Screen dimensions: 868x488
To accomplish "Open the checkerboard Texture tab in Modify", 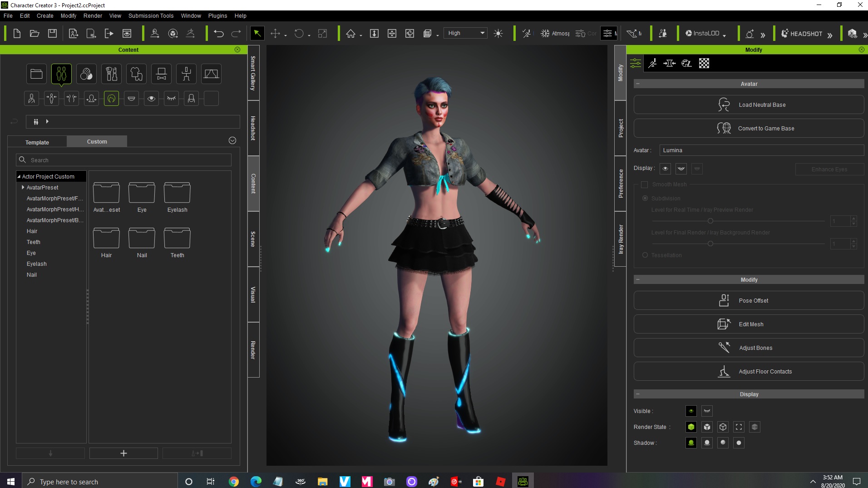I will [x=704, y=63].
